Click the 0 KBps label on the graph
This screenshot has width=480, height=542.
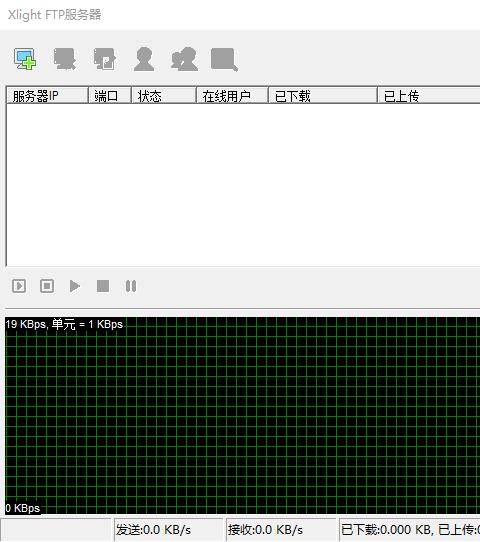click(x=23, y=508)
